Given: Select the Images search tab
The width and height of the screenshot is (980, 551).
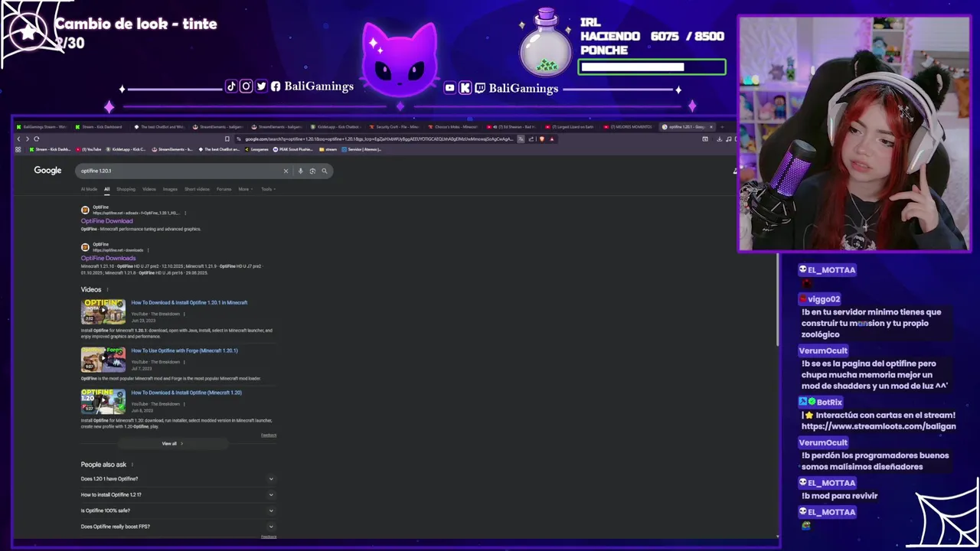Looking at the screenshot, I should pyautogui.click(x=170, y=189).
